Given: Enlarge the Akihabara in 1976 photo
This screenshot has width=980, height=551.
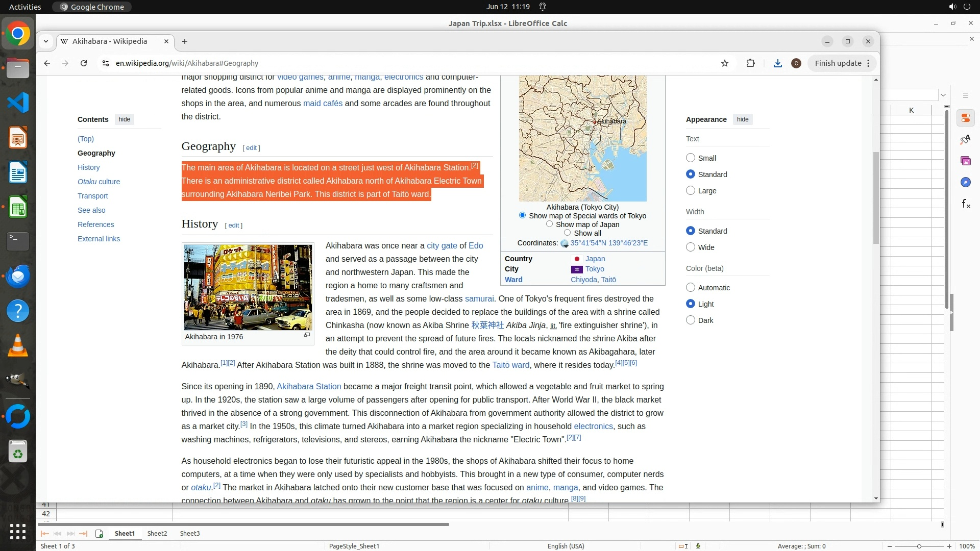Looking at the screenshot, I should (x=307, y=335).
